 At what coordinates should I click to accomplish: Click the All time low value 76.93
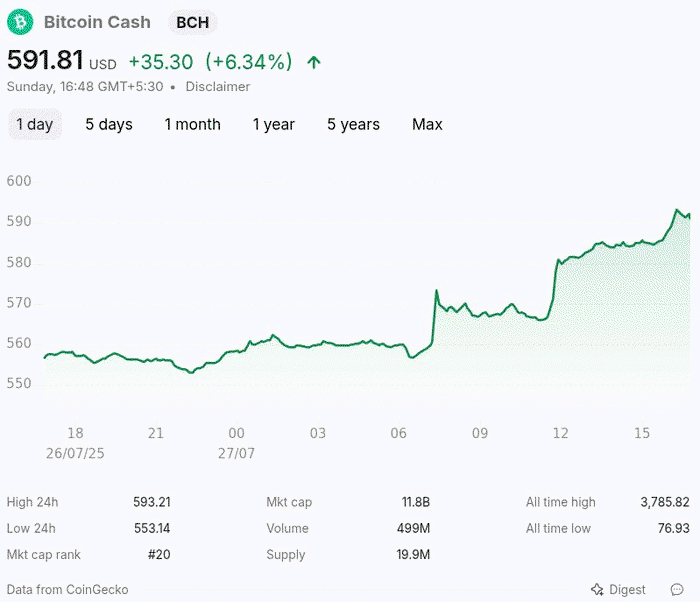pyautogui.click(x=673, y=528)
